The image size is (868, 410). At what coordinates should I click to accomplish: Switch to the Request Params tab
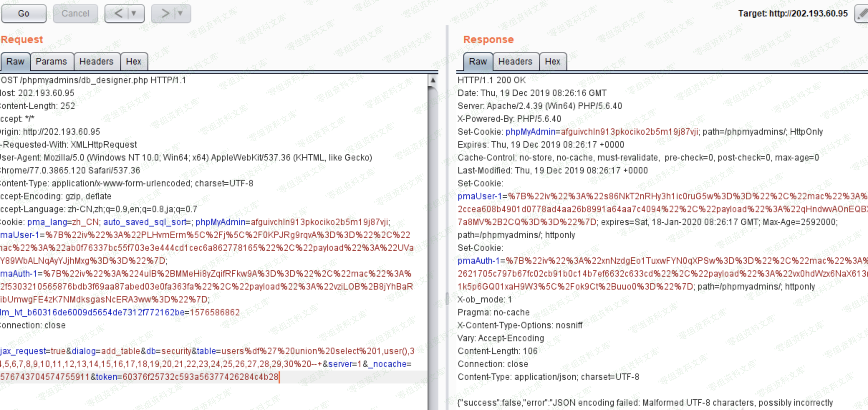[x=51, y=62]
